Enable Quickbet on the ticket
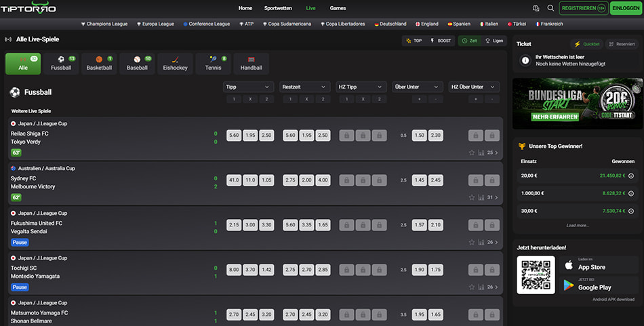This screenshot has height=326, width=644. pyautogui.click(x=587, y=44)
